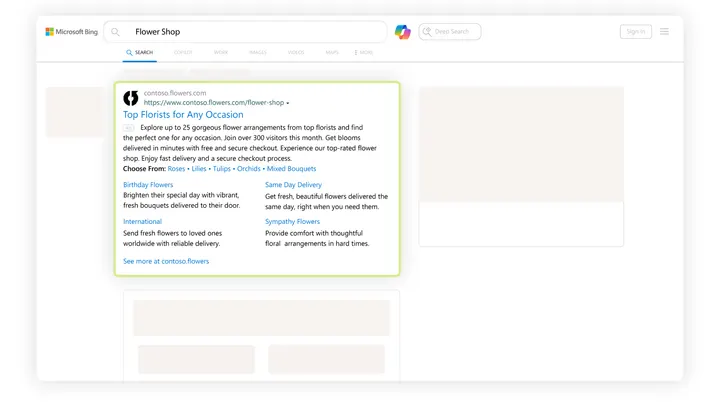Open the Orchids link
This screenshot has width=720, height=405.
tap(248, 169)
